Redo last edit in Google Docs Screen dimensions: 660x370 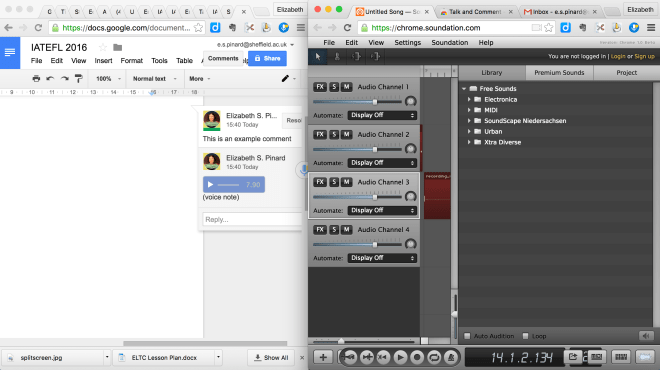click(x=64, y=78)
